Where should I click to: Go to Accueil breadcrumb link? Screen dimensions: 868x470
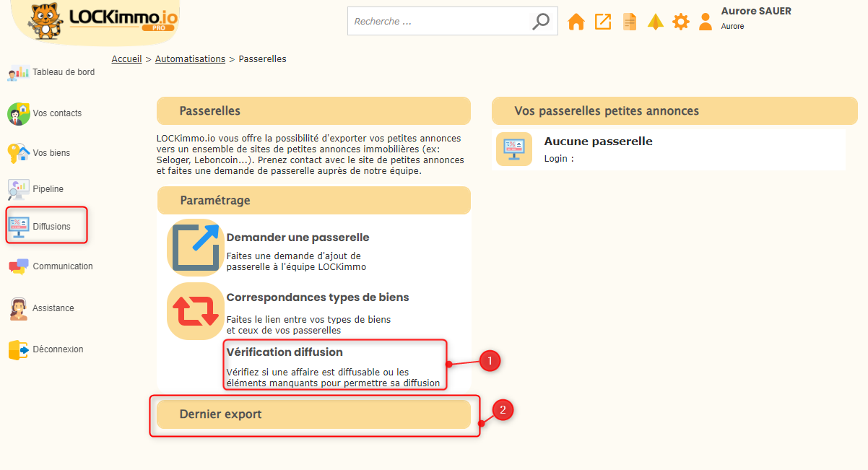(126, 59)
